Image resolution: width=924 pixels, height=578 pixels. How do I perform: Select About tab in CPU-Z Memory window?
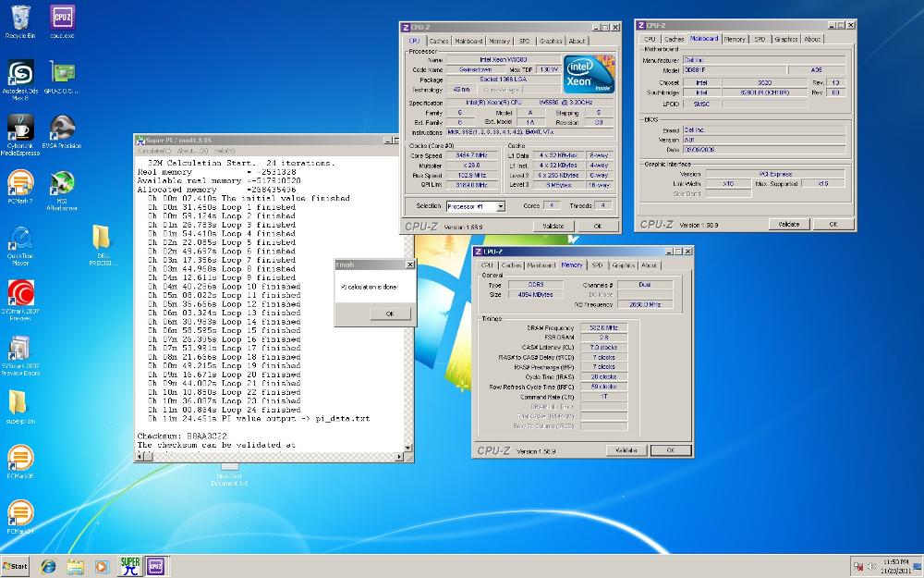click(x=649, y=265)
